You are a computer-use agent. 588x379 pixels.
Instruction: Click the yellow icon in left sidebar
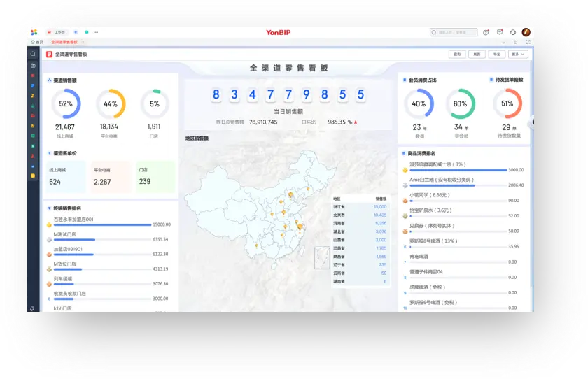[33, 176]
